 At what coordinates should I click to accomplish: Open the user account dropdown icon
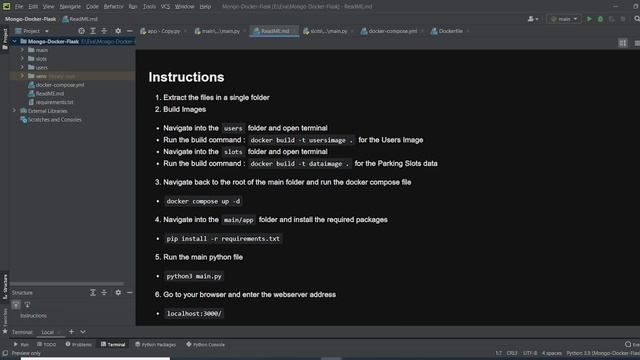(x=533, y=19)
